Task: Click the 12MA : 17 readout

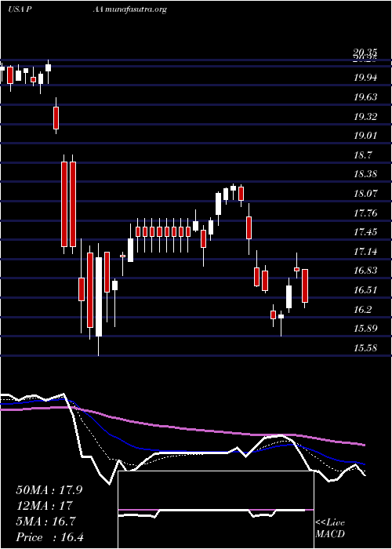Action: [44, 506]
